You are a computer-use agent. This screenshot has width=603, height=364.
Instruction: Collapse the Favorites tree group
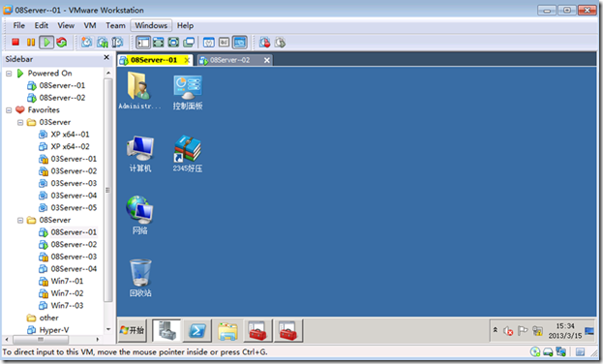click(x=9, y=110)
